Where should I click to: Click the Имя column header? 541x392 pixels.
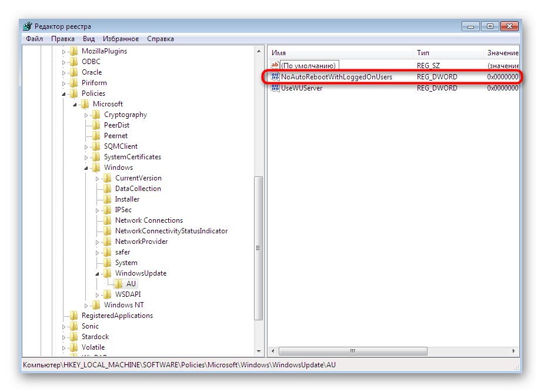click(x=340, y=53)
